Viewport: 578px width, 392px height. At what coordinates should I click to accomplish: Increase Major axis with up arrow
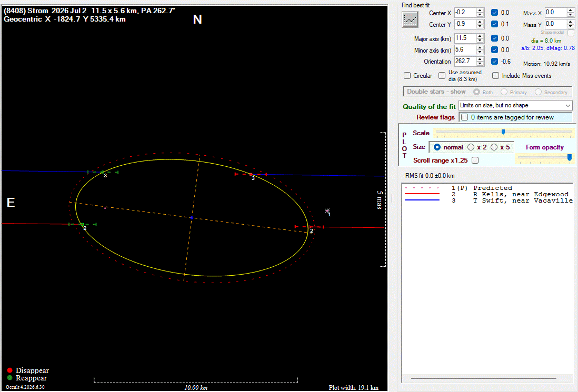(x=480, y=36)
